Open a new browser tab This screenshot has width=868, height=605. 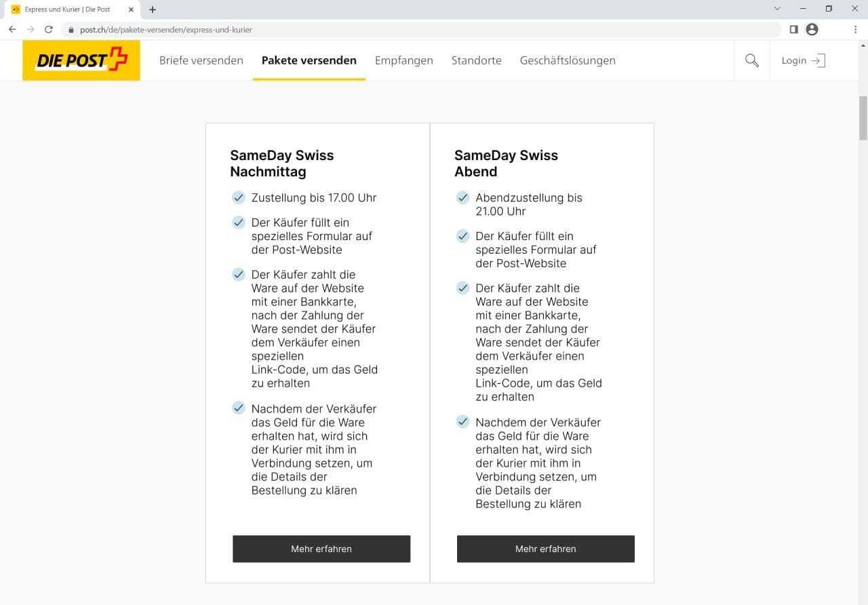153,9
